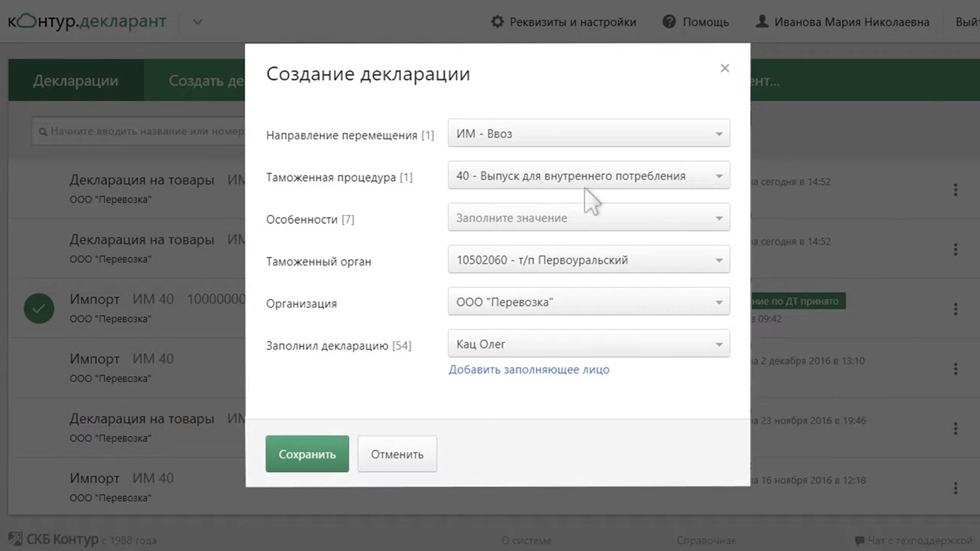Click the Помощь question mark icon

669,22
